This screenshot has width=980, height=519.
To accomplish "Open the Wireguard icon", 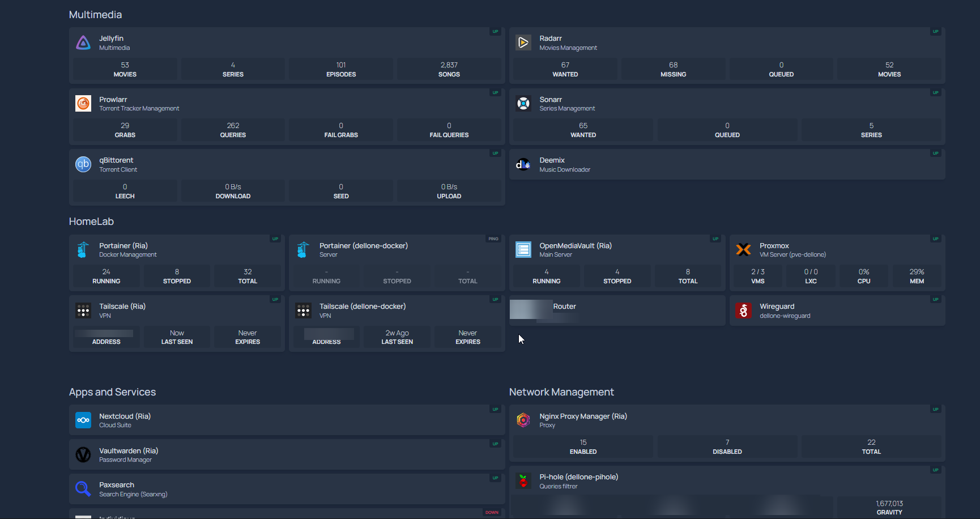I will [x=743, y=310].
